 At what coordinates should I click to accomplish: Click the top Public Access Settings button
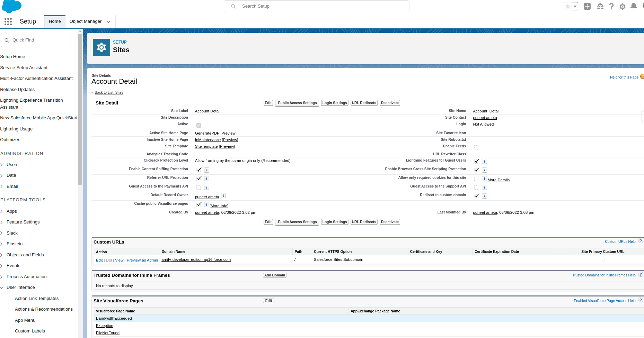point(297,103)
